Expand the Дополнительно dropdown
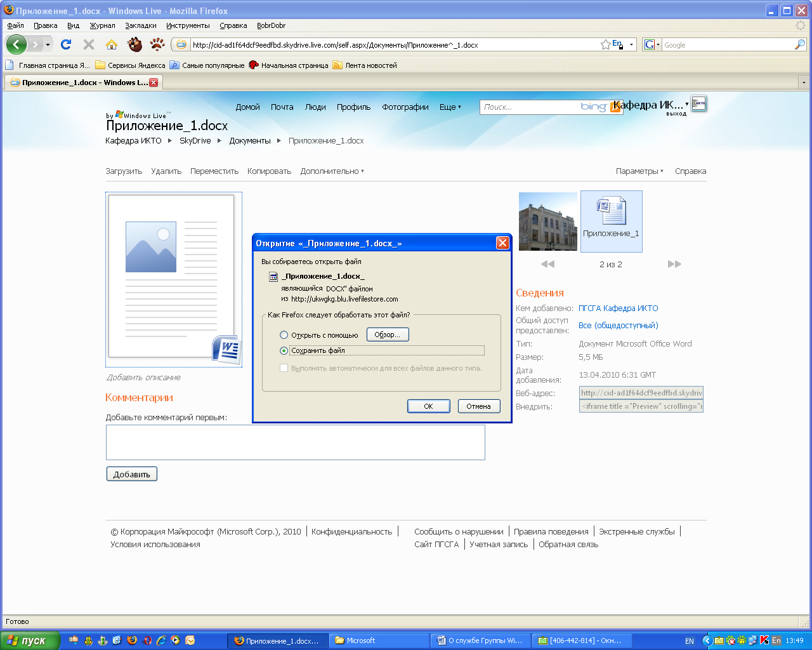 tap(332, 171)
